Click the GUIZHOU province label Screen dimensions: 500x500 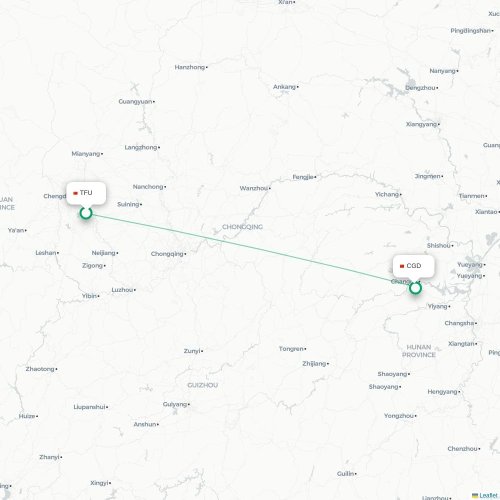(x=203, y=385)
